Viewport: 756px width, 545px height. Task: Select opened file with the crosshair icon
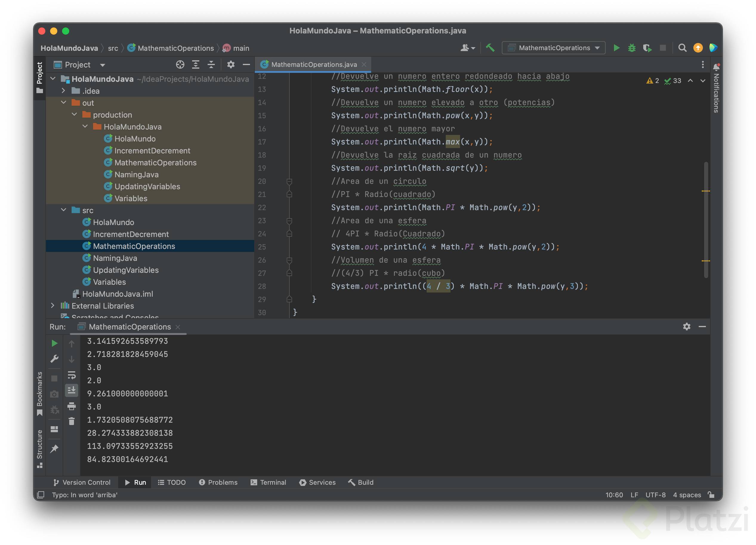pyautogui.click(x=180, y=65)
